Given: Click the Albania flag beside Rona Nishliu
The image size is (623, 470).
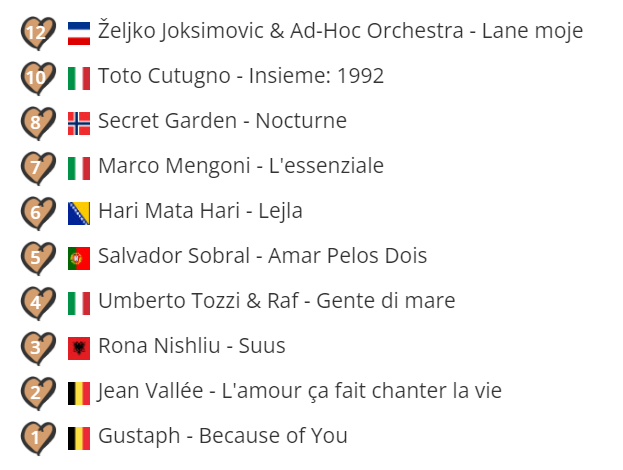Looking at the screenshot, I should (x=79, y=348).
